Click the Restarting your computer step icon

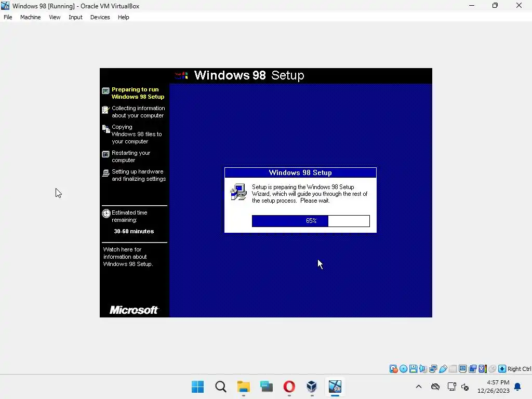(x=106, y=154)
